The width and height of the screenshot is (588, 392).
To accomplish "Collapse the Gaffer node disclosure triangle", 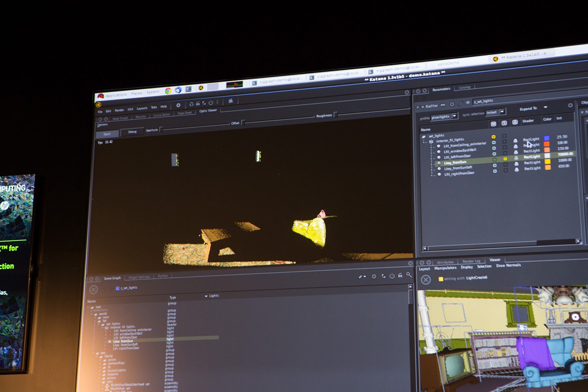I will [x=422, y=107].
